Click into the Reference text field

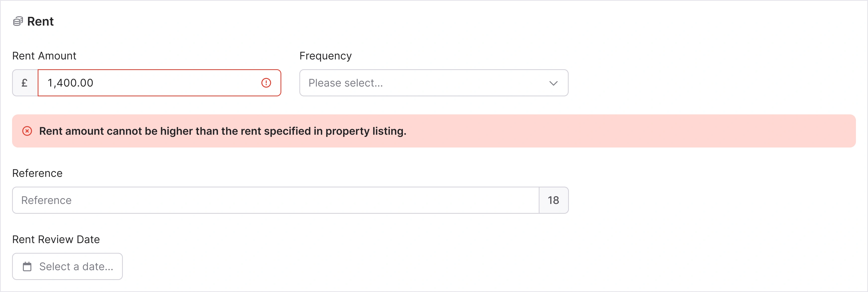pos(276,200)
